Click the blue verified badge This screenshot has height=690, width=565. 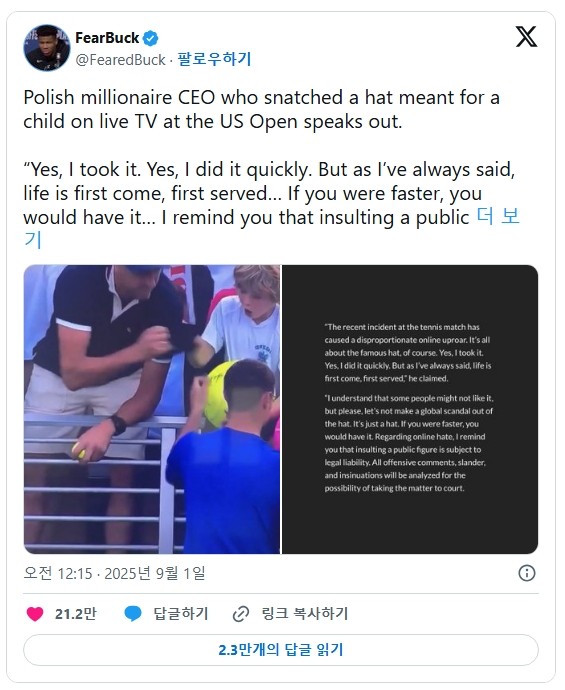coord(151,38)
